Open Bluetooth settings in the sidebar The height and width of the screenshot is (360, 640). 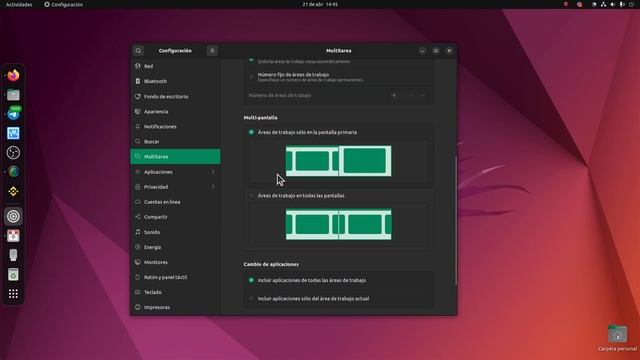click(176, 81)
